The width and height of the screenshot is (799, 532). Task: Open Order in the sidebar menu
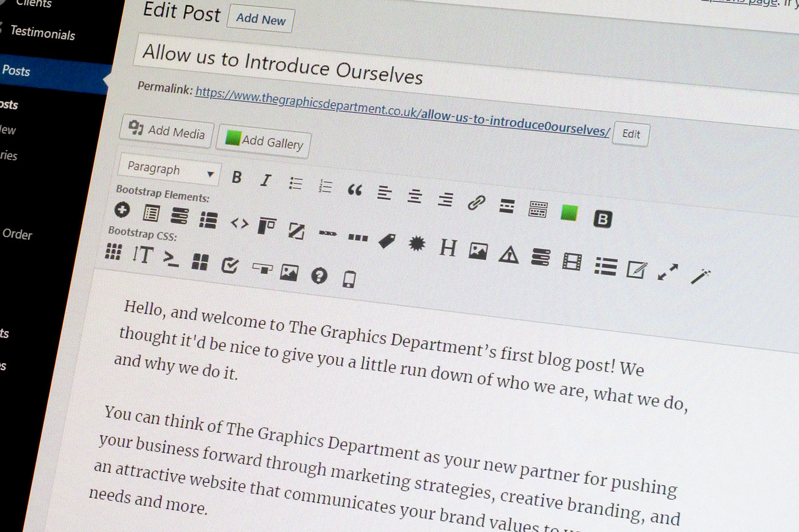17,234
